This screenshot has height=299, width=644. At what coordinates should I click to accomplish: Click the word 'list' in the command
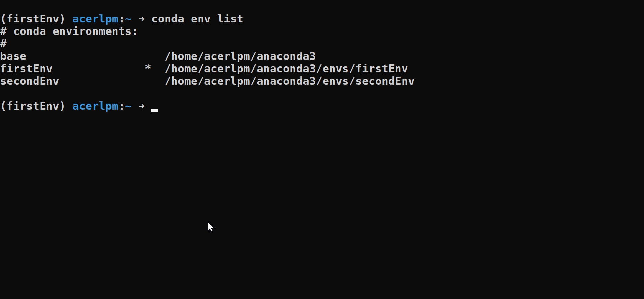(230, 19)
